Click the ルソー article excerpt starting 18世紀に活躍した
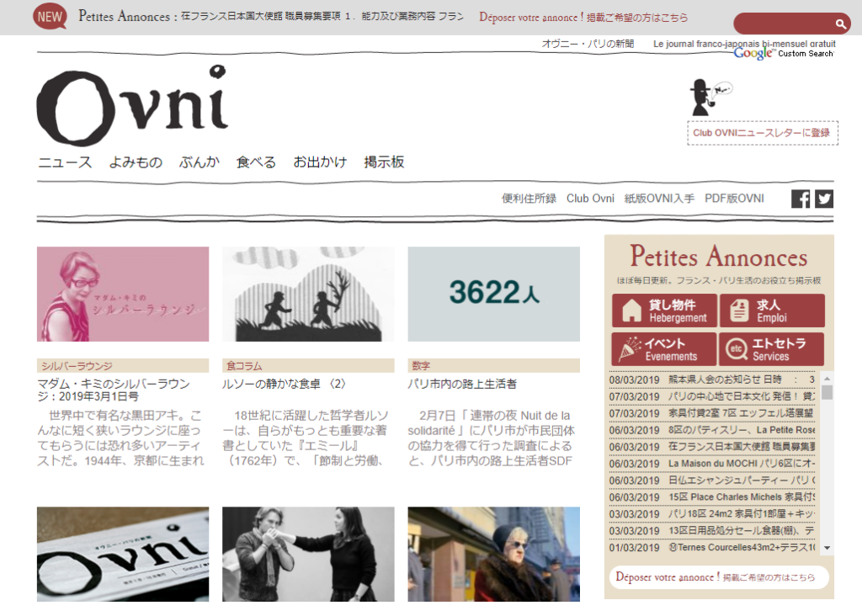The height and width of the screenshot is (616, 862). [306, 438]
